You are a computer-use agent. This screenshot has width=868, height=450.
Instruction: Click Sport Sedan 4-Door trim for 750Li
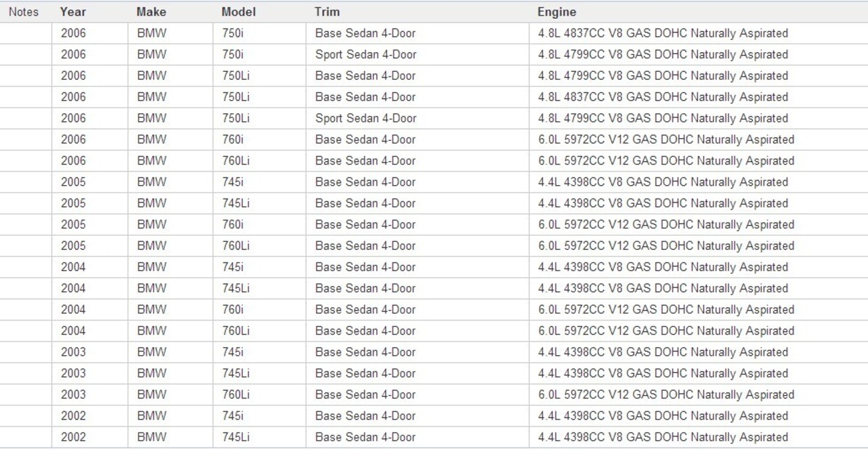366,118
